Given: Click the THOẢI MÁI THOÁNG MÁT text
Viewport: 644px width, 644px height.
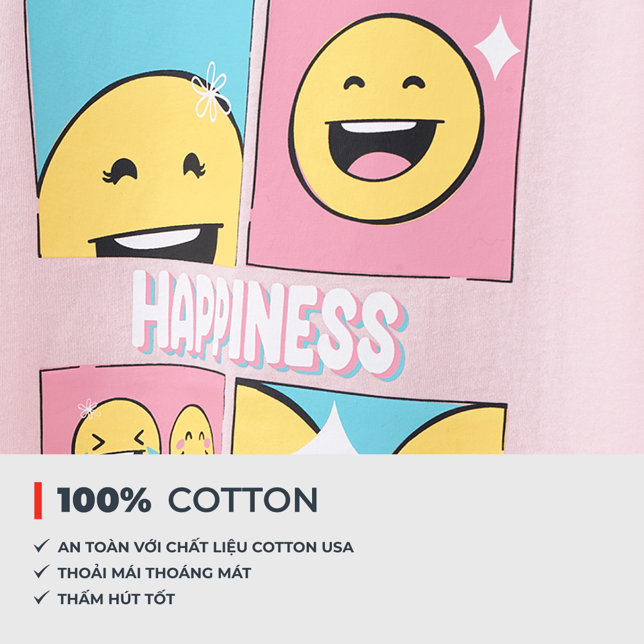Looking at the screenshot, I should (154, 573).
